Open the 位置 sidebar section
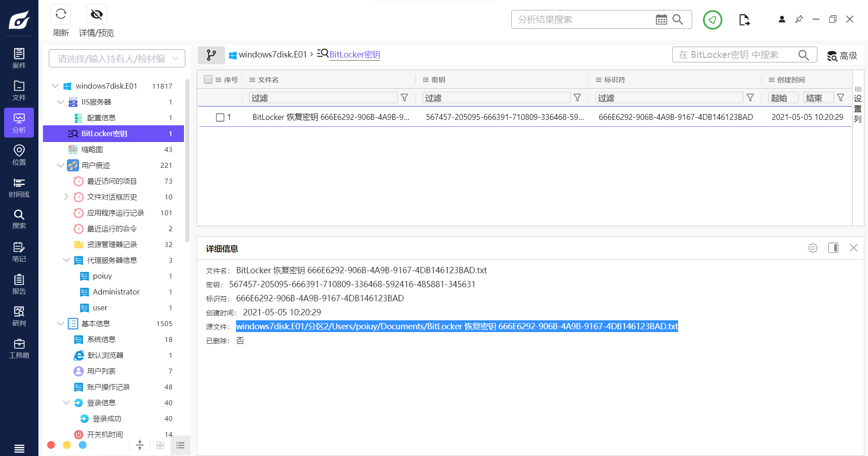Screen dimensions: 868x456 coord(19,155)
